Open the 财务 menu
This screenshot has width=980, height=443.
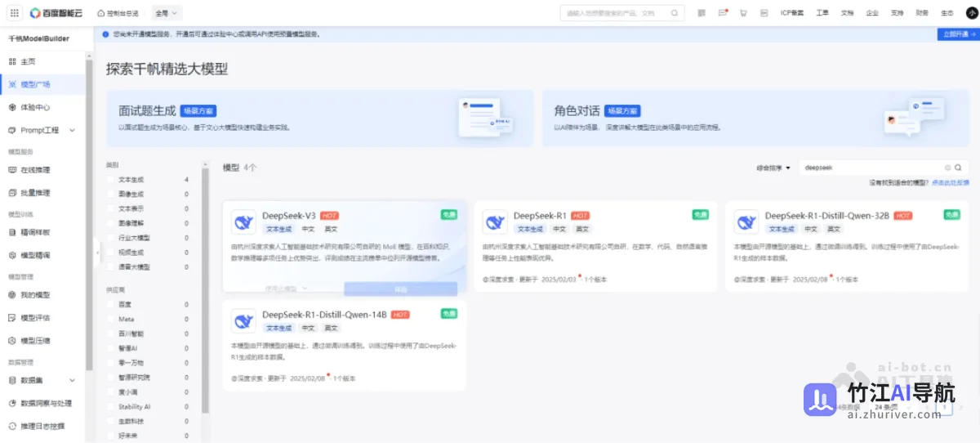coord(922,13)
